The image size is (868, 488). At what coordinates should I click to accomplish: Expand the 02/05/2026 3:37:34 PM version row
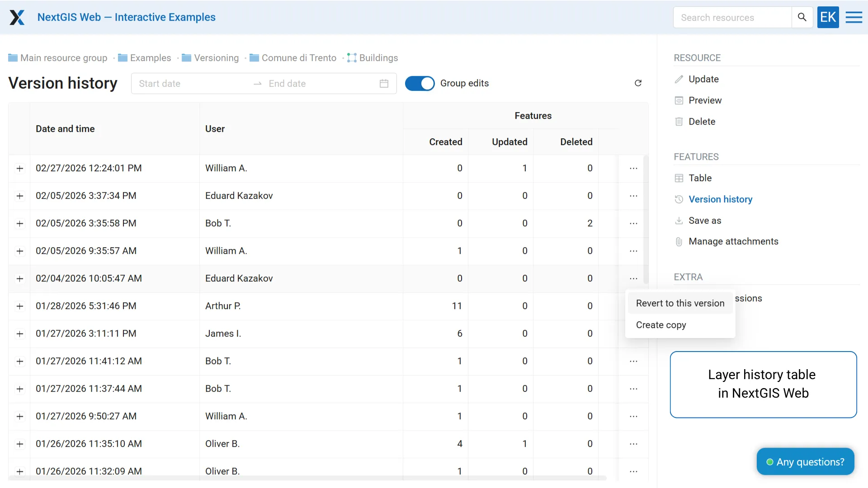click(19, 196)
